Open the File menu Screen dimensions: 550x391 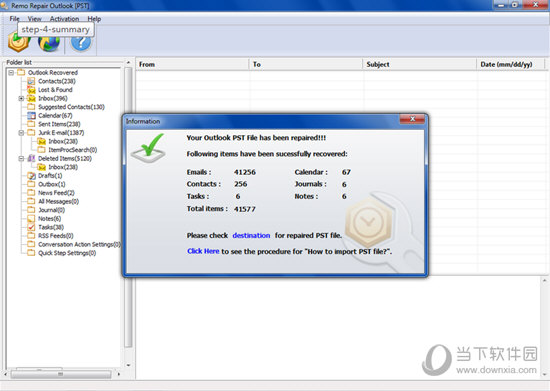coord(14,19)
